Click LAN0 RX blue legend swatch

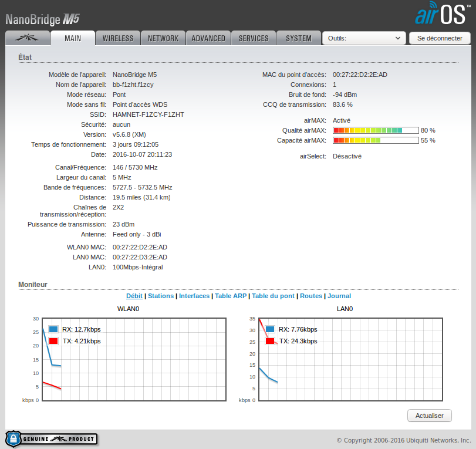coord(270,329)
